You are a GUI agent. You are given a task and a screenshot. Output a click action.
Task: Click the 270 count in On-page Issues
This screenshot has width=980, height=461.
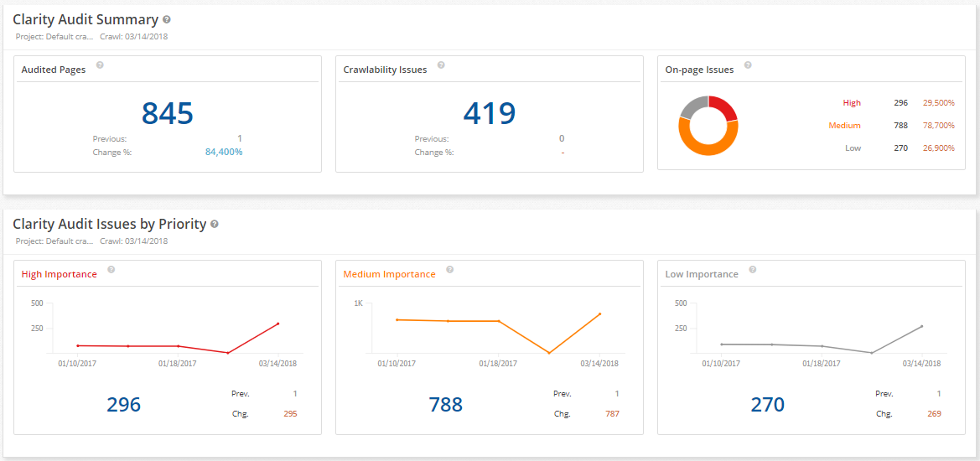[x=900, y=148]
